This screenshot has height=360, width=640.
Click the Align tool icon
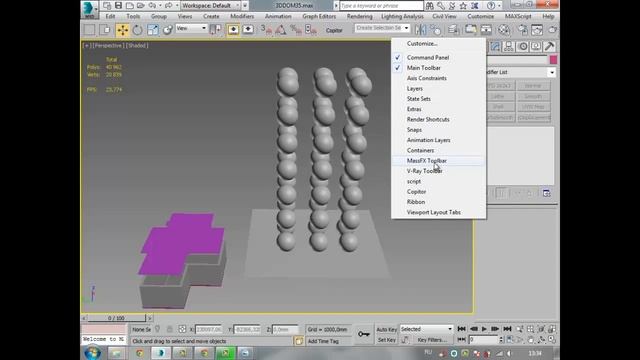pyautogui.click(x=435, y=30)
